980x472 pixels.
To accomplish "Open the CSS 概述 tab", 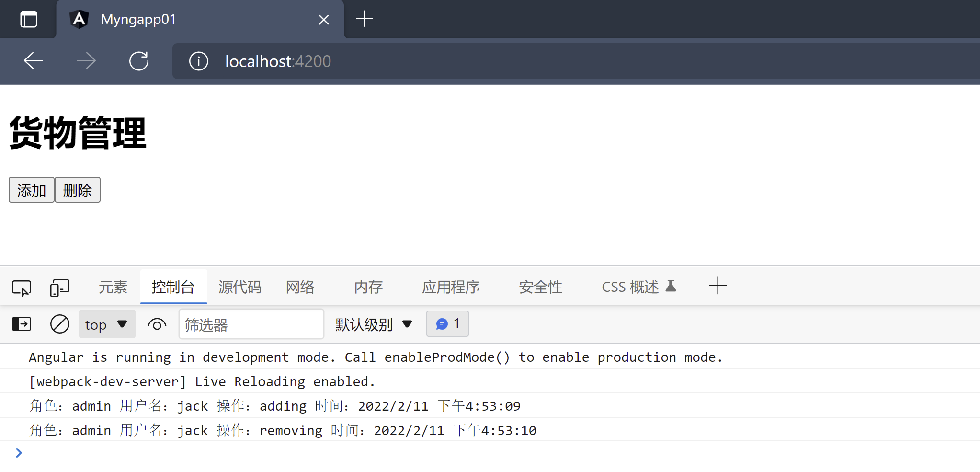I will click(639, 287).
